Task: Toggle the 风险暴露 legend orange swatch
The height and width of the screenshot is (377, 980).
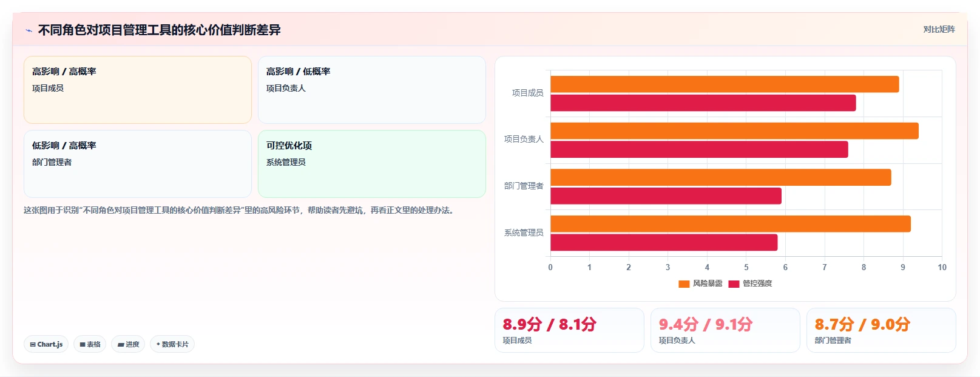Action: tap(684, 284)
